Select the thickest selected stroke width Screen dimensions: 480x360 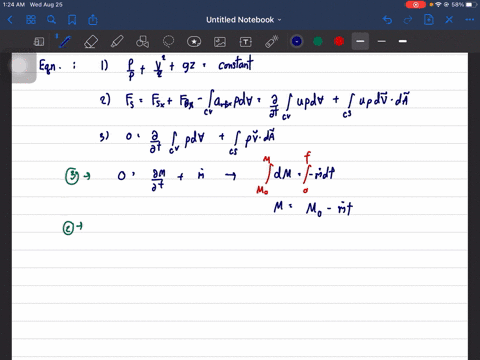tap(360, 41)
